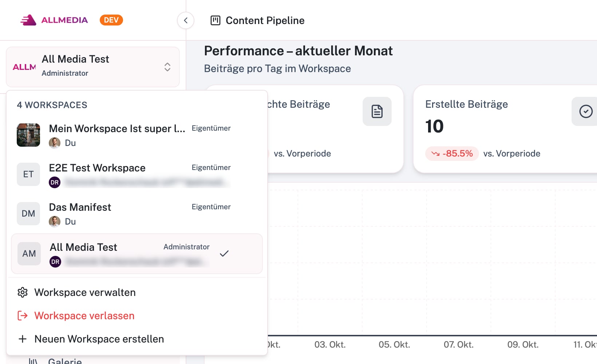The width and height of the screenshot is (597, 364).
Task: Click the check-circle icon on Erstellte Beiträge
Action: pos(585,111)
